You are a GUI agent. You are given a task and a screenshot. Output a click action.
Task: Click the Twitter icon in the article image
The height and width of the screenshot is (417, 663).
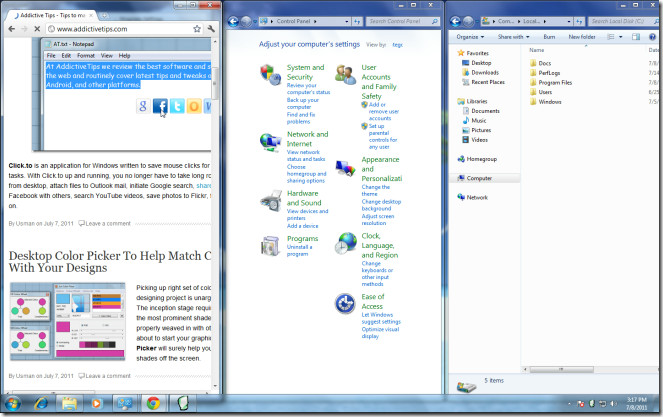pos(177,106)
